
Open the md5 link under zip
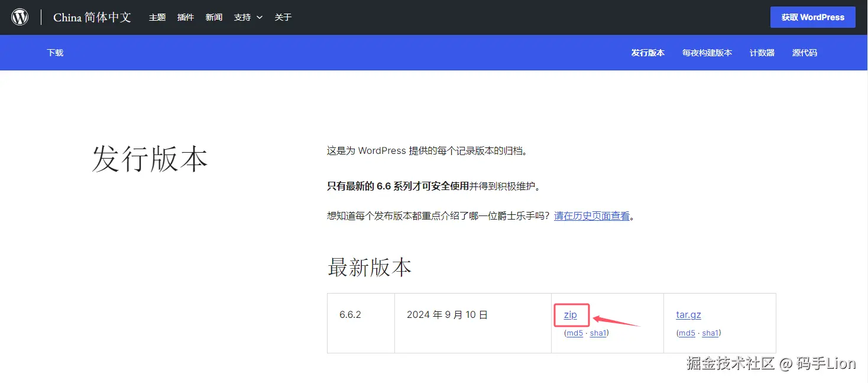pyautogui.click(x=575, y=333)
